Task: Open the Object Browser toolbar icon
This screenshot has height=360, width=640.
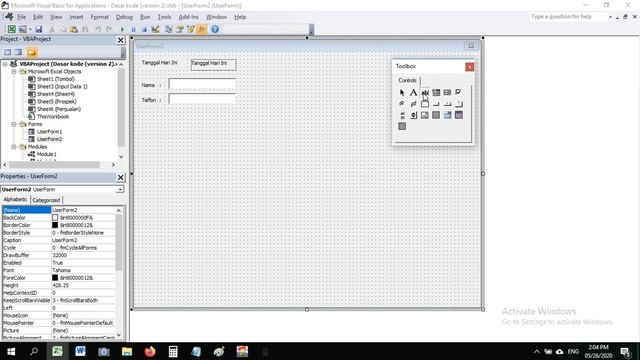Action: point(191,29)
